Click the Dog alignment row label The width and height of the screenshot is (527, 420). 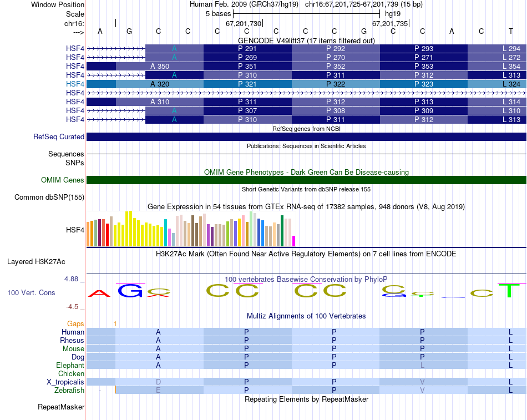pyautogui.click(x=78, y=357)
